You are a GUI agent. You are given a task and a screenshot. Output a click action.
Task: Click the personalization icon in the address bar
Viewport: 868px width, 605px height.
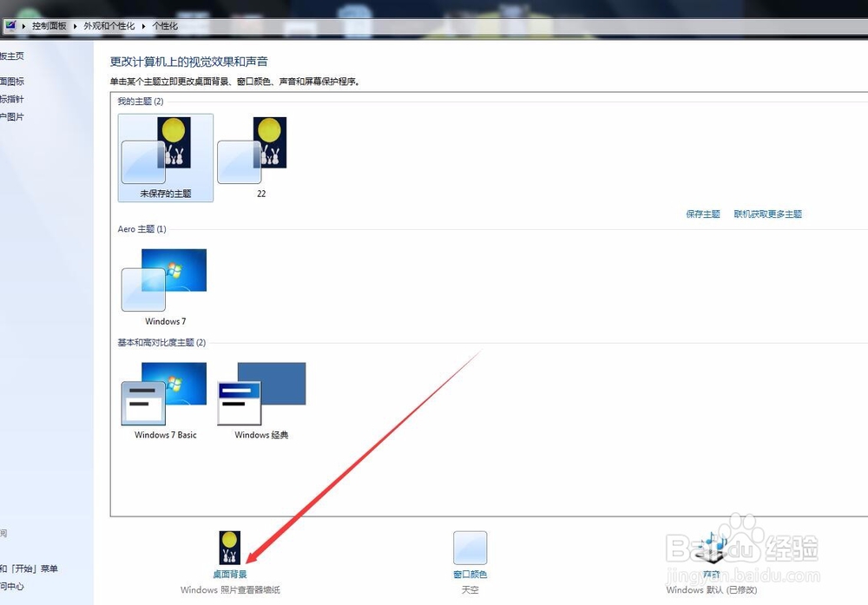point(10,25)
